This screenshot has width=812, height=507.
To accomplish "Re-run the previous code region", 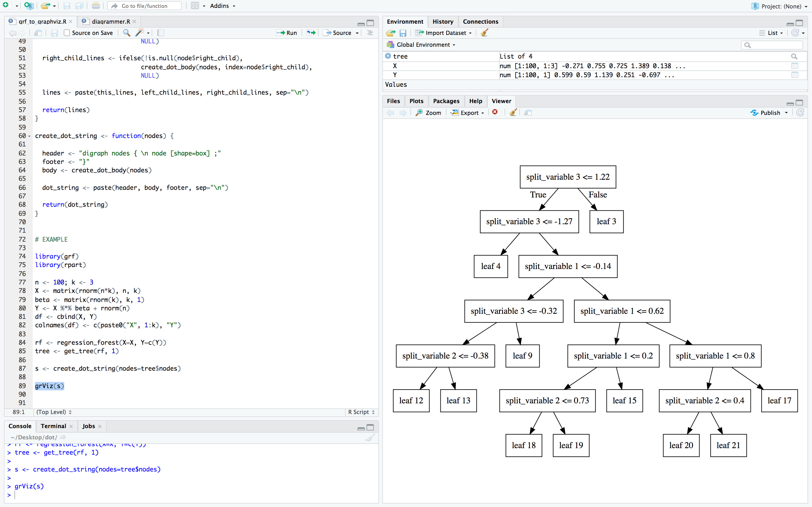I will point(310,33).
